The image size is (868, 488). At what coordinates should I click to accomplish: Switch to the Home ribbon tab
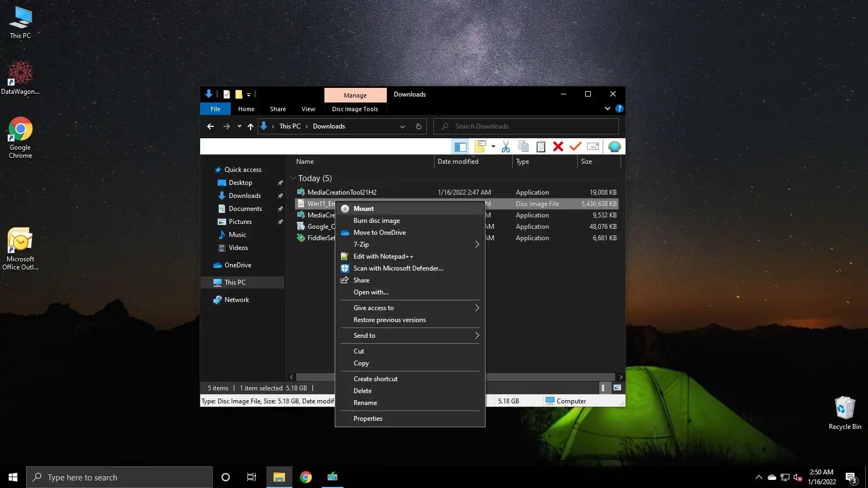click(x=246, y=109)
